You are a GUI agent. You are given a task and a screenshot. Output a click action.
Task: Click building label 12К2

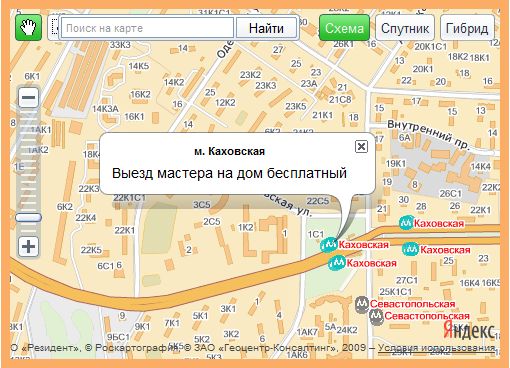225,102
